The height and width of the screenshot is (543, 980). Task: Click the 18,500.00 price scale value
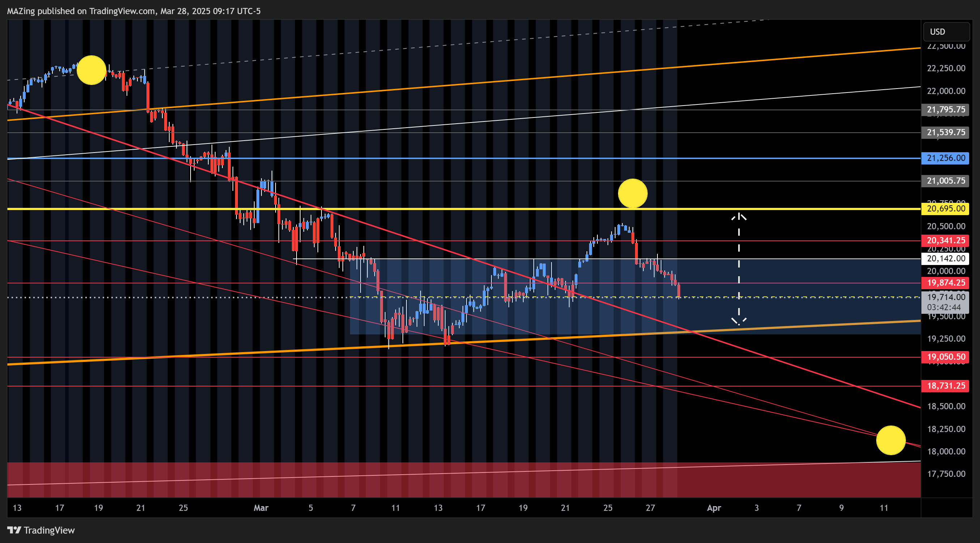point(946,406)
